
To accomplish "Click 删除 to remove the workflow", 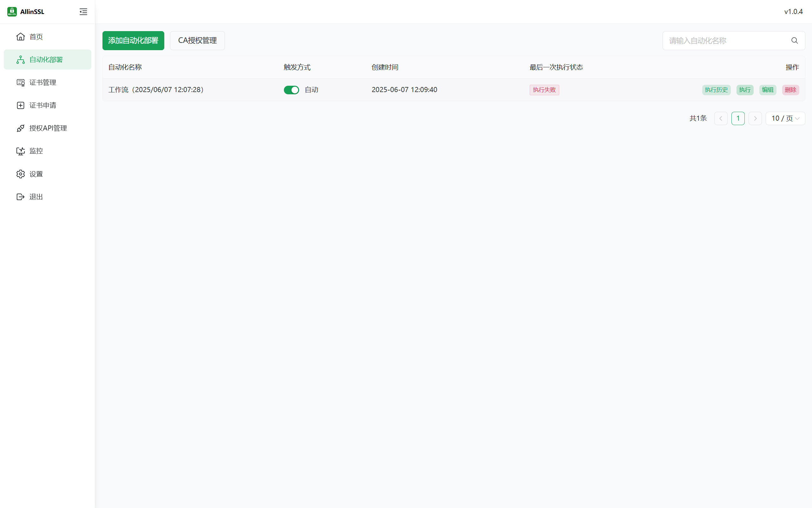I will [790, 90].
